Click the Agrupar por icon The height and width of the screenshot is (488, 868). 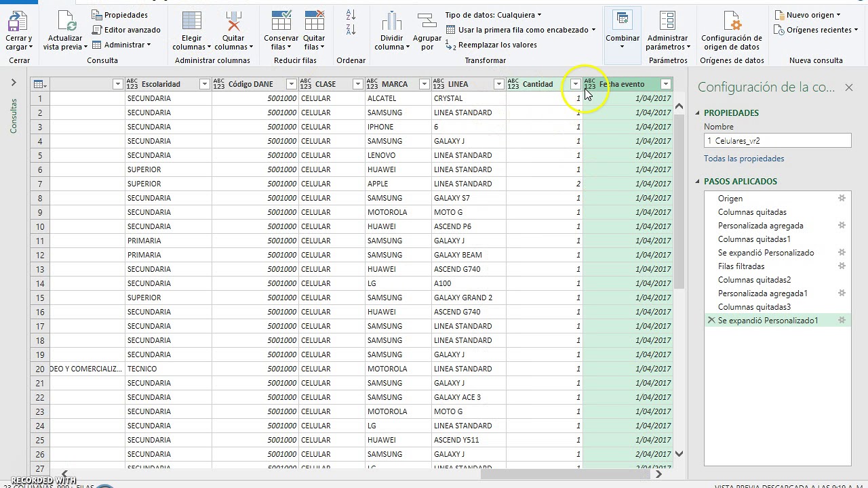pos(427,21)
